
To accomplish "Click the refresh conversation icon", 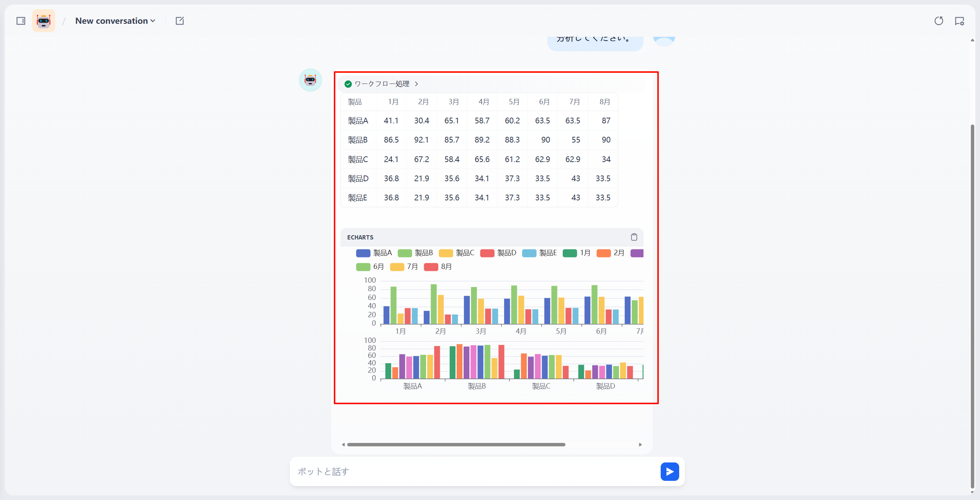I will 939,21.
